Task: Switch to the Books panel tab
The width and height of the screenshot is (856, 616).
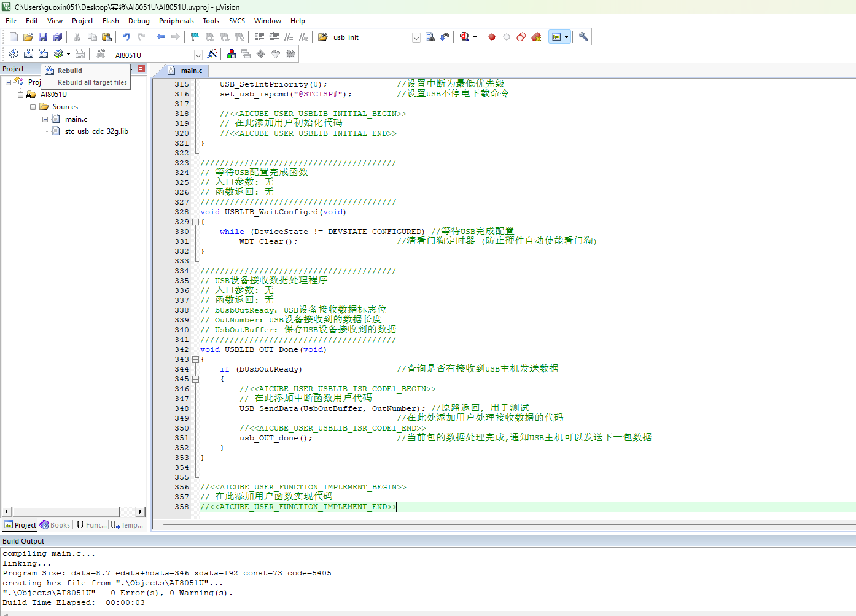Action: [x=55, y=525]
